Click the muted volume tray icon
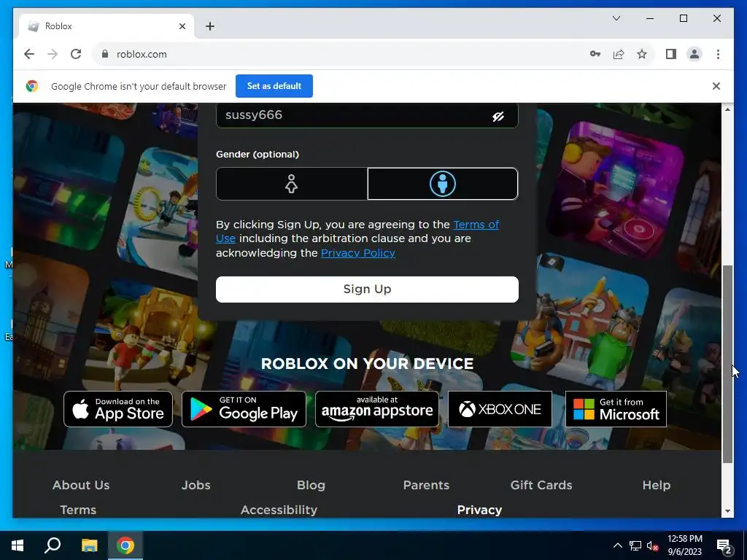The image size is (747, 560). (653, 545)
